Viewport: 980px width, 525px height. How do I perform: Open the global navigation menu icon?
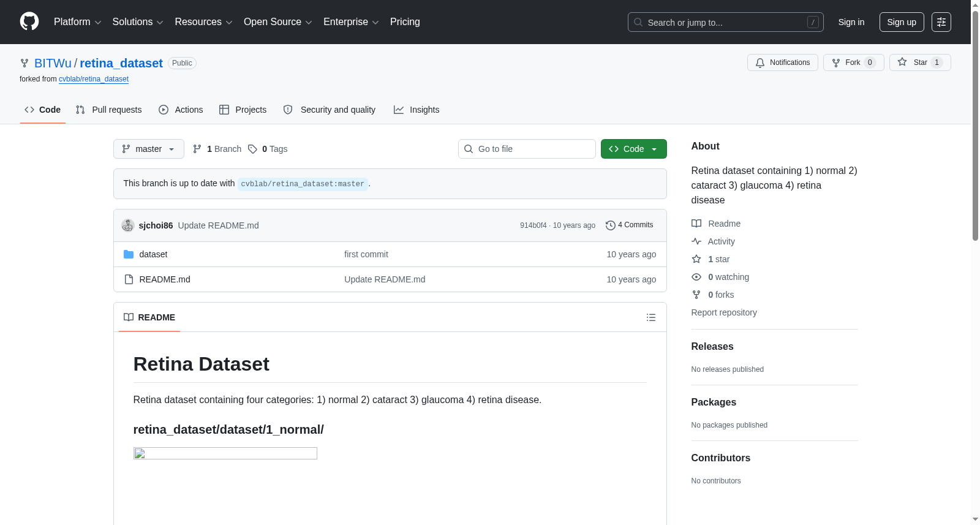tap(941, 22)
